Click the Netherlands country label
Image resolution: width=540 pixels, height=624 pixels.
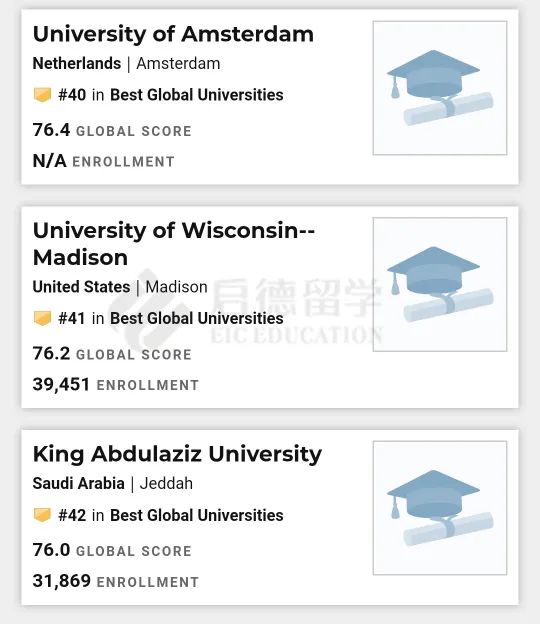pyautogui.click(x=77, y=64)
